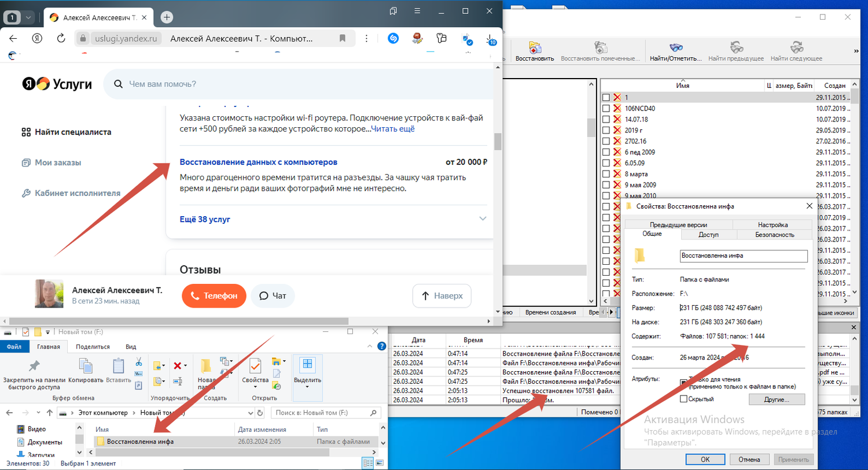Image resolution: width=868 pixels, height=470 pixels.
Task: Expand Ещё 38 услуг section chevron
Action: [x=483, y=219]
